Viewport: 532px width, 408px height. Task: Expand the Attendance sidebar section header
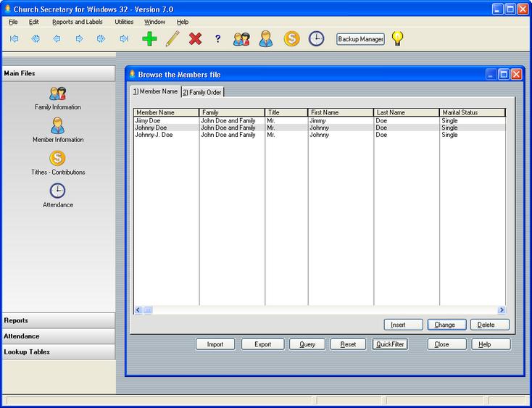[x=59, y=336]
